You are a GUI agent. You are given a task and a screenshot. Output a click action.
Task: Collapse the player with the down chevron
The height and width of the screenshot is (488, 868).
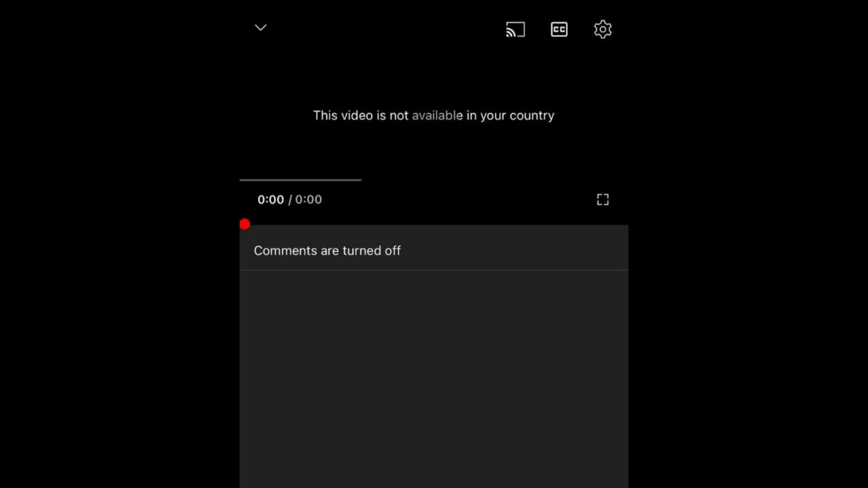[x=260, y=28]
